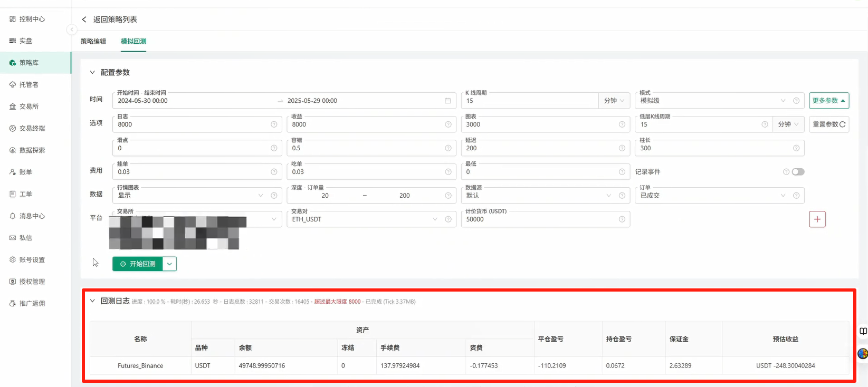Toggle the 记录事件 switch
This screenshot has width=868, height=387.
798,172
